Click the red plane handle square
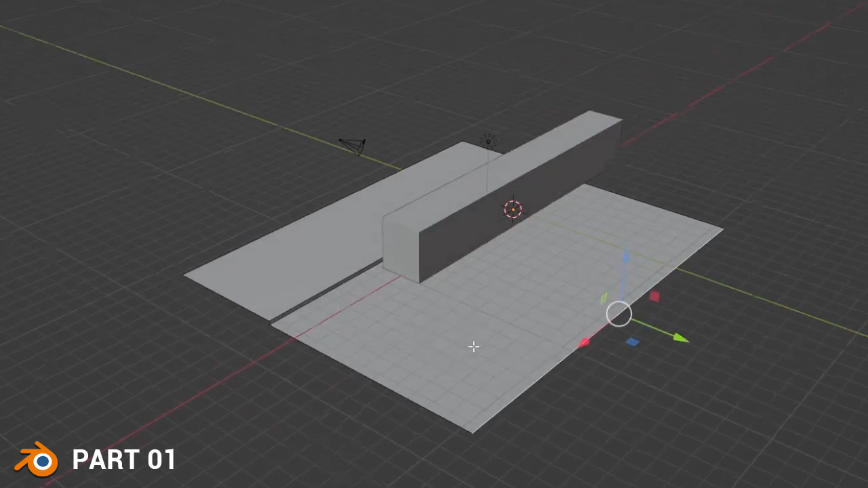 (x=654, y=296)
